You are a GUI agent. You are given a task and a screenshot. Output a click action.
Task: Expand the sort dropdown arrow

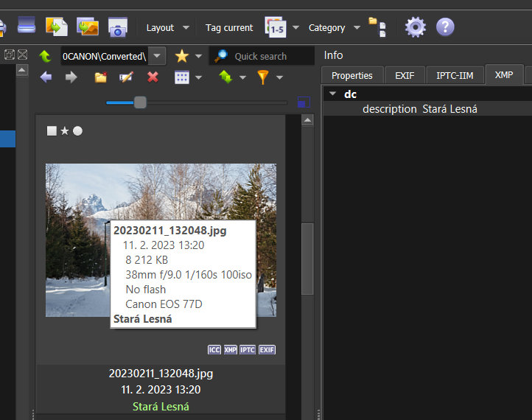coord(242,77)
